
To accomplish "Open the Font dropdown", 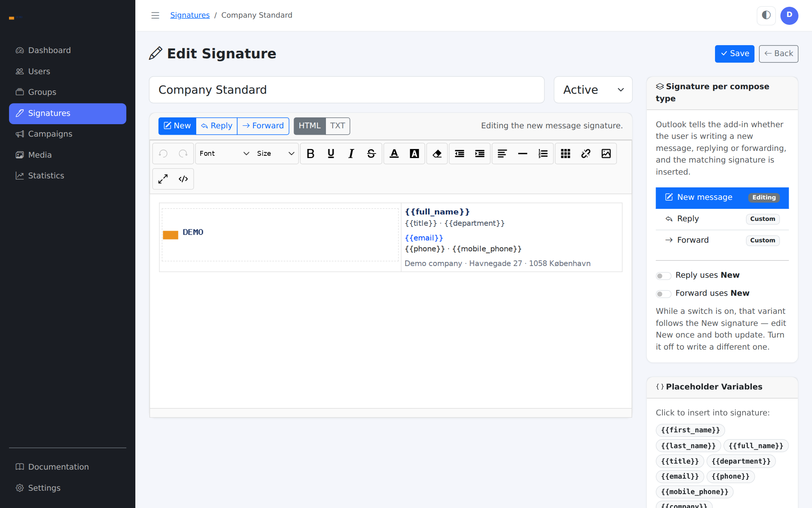I will tap(224, 154).
